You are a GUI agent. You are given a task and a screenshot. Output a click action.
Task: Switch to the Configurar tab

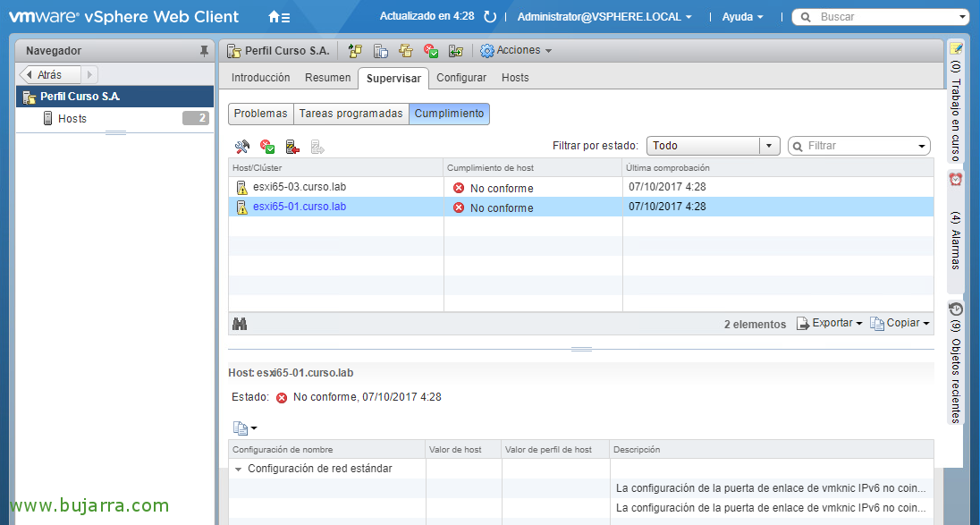pyautogui.click(x=461, y=78)
